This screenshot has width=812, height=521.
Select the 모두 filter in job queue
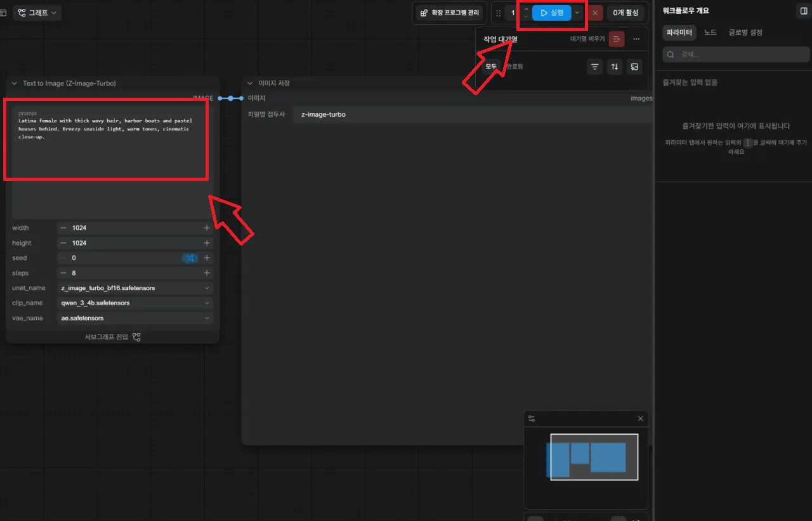coord(491,67)
